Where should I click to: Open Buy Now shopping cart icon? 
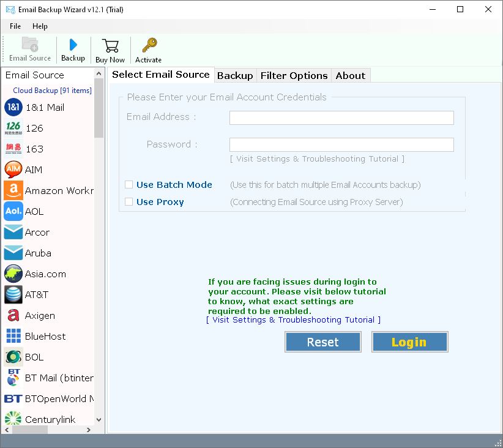point(110,49)
